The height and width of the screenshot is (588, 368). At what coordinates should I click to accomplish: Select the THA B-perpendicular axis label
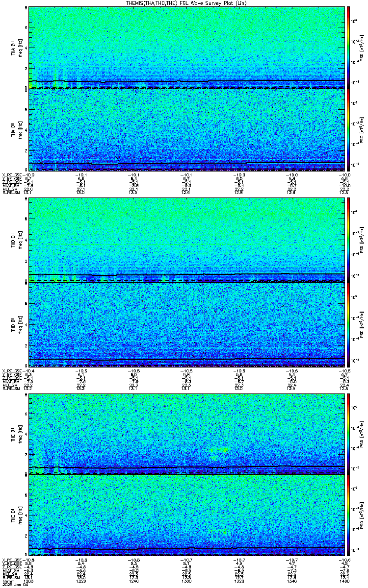point(13,49)
